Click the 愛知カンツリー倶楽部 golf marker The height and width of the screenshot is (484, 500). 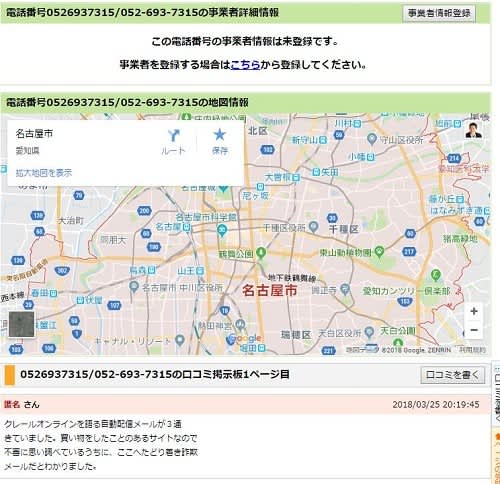(x=436, y=275)
